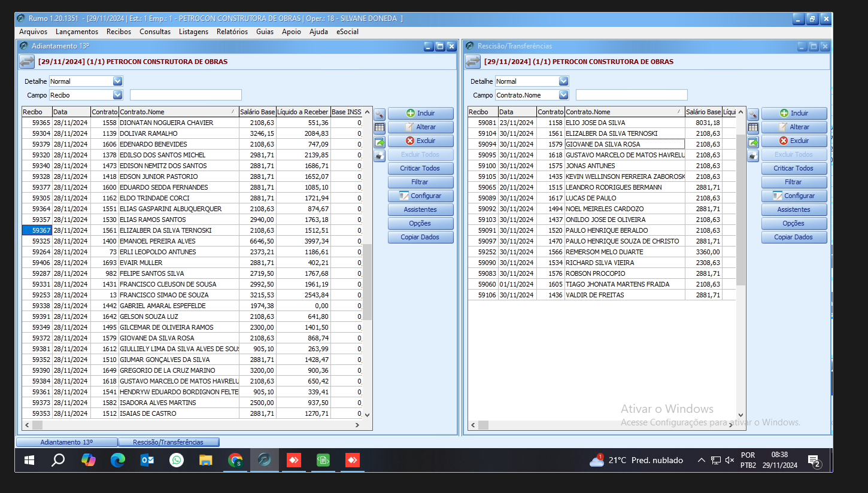This screenshot has width=868, height=493.
Task: Open File Explorer from the taskbar
Action: [205, 460]
